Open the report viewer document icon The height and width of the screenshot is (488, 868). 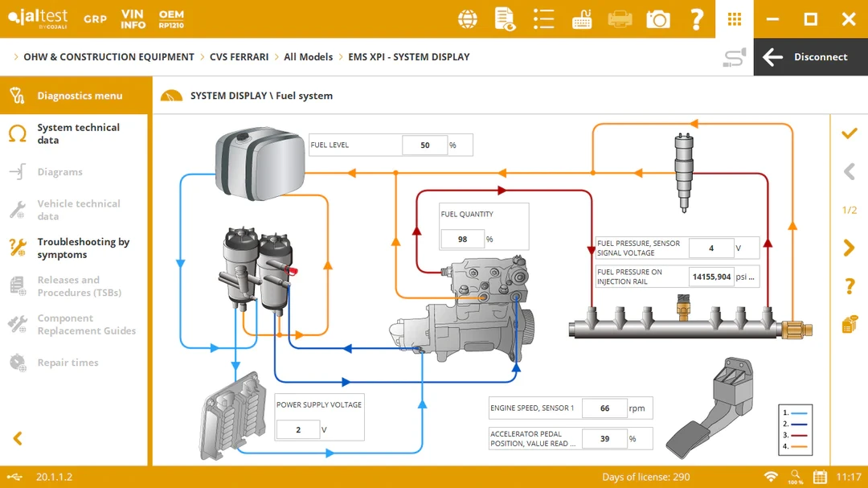(505, 19)
